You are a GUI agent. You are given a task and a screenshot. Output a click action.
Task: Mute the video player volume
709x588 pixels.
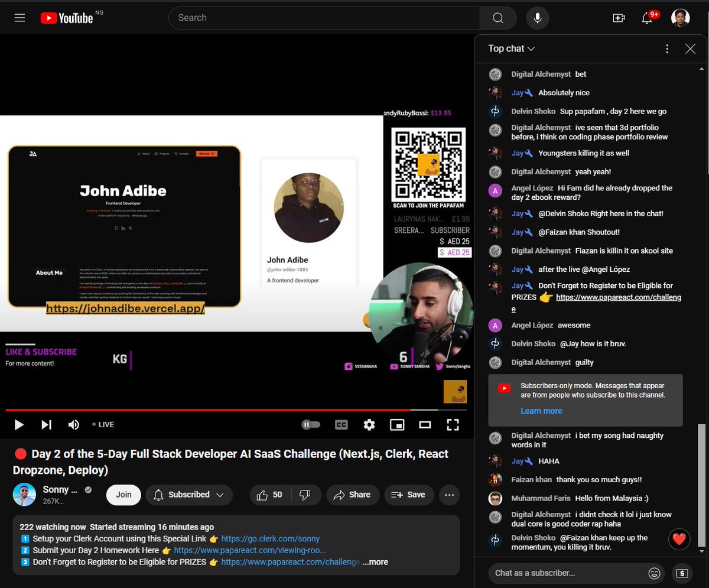click(x=73, y=424)
